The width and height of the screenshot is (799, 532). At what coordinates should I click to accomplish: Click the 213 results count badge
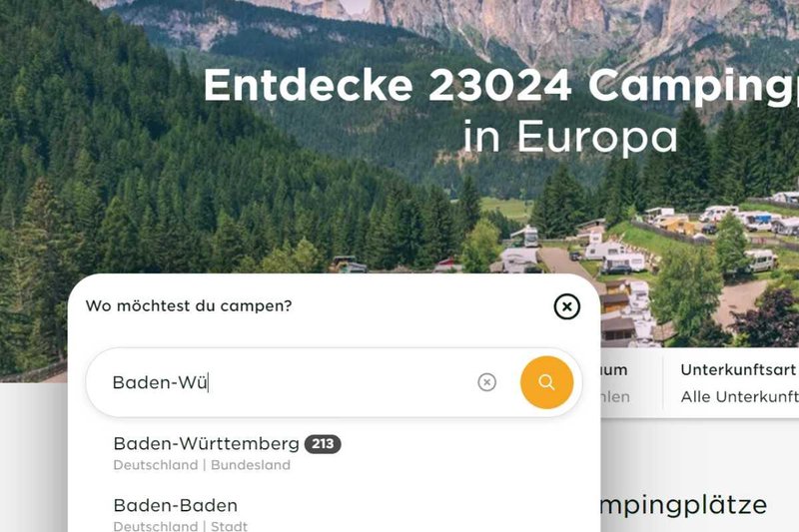pos(323,444)
